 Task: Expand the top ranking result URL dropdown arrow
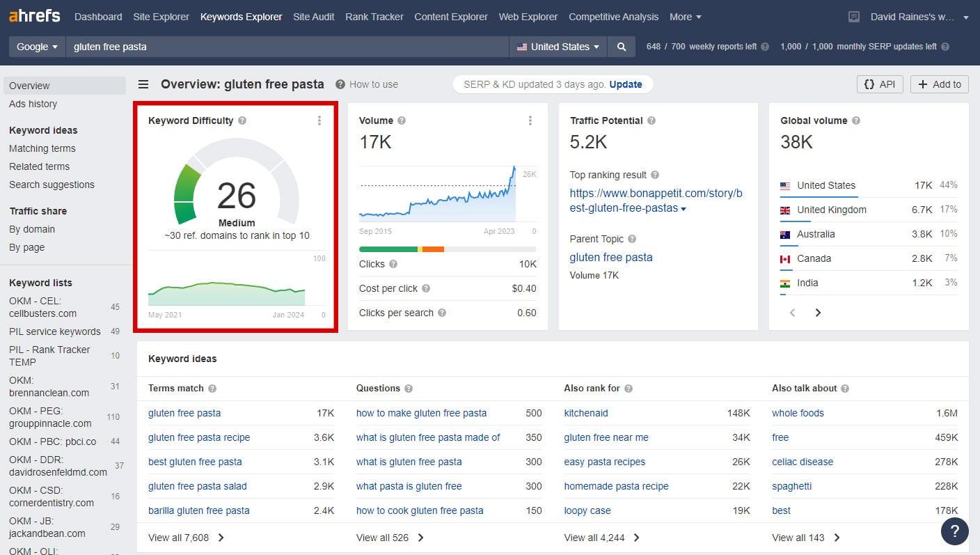coord(683,209)
